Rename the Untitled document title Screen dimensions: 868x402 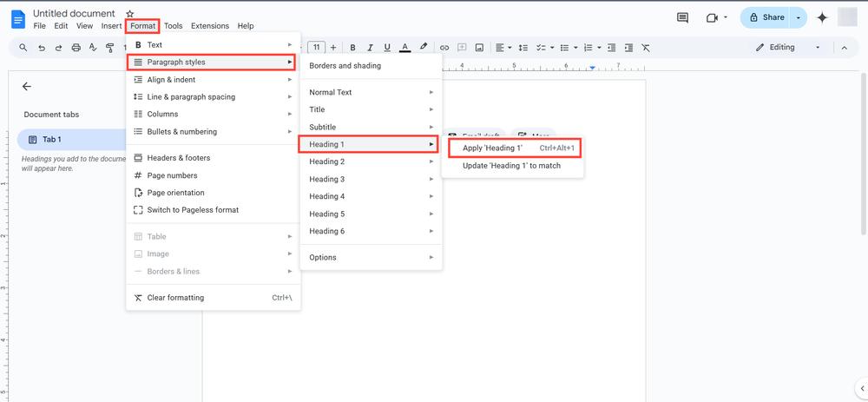[x=74, y=13]
